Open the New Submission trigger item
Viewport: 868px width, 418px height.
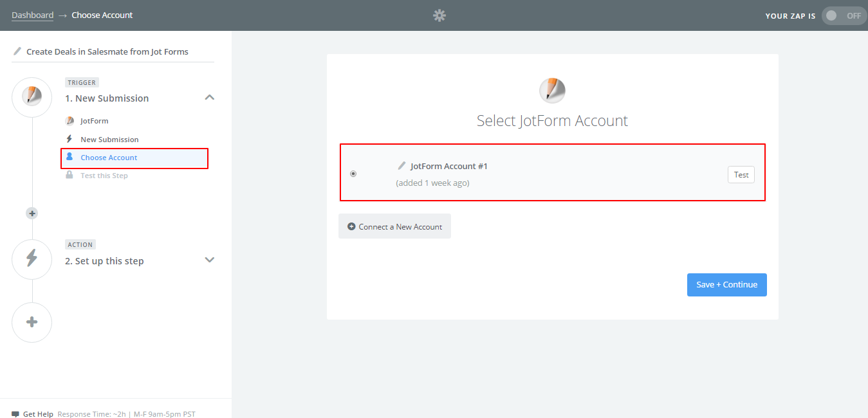point(109,140)
